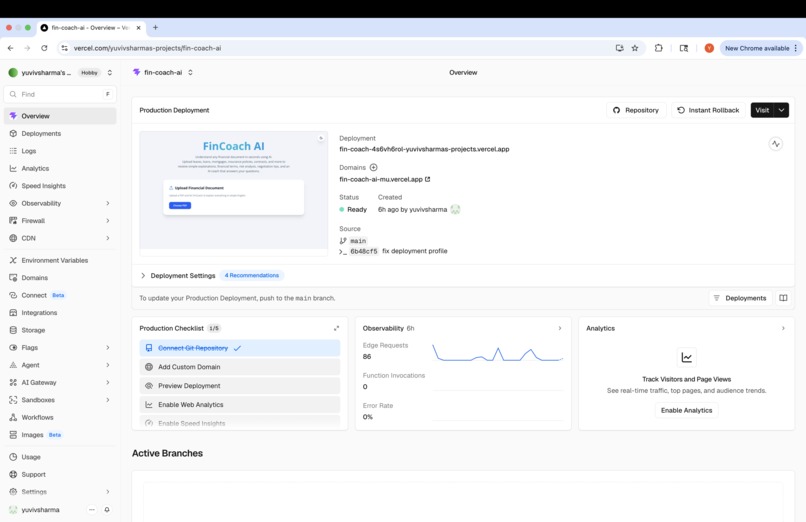Click the Edge Requests sparkline chart
This screenshot has height=522, width=806.
pos(498,353)
